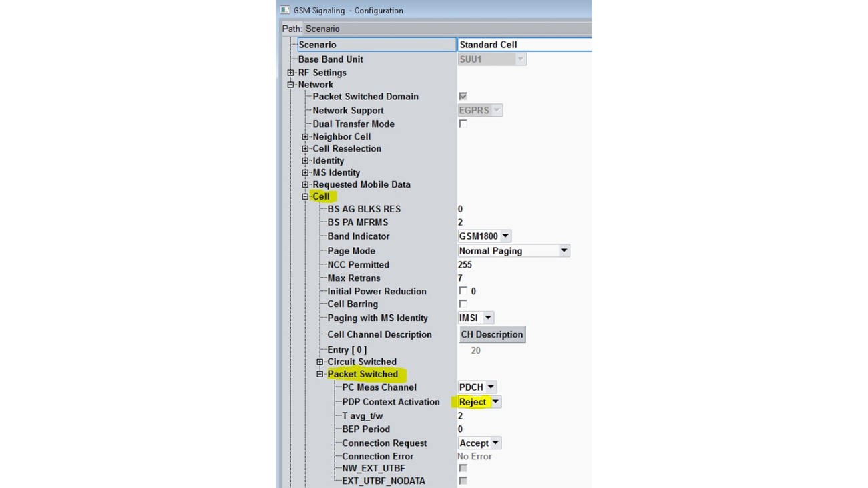Click the PC Meas Channel label

click(x=379, y=387)
